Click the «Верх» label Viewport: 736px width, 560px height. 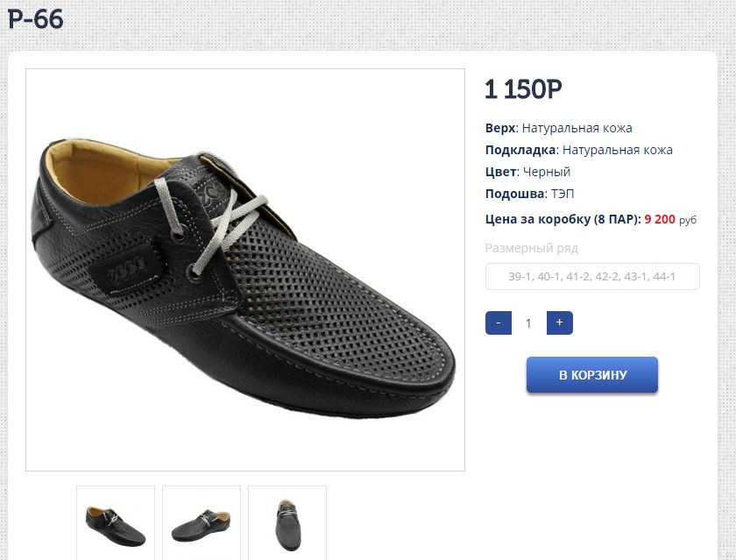pos(500,128)
